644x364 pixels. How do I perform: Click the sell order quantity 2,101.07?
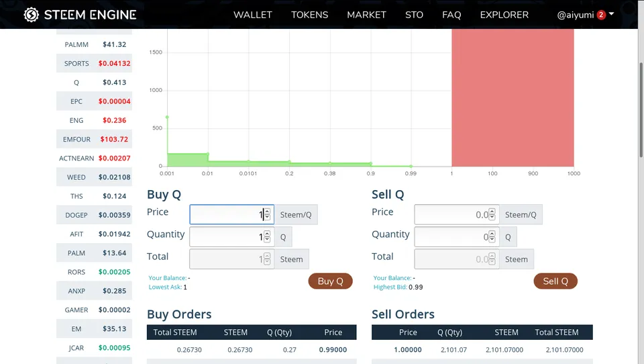(454, 350)
